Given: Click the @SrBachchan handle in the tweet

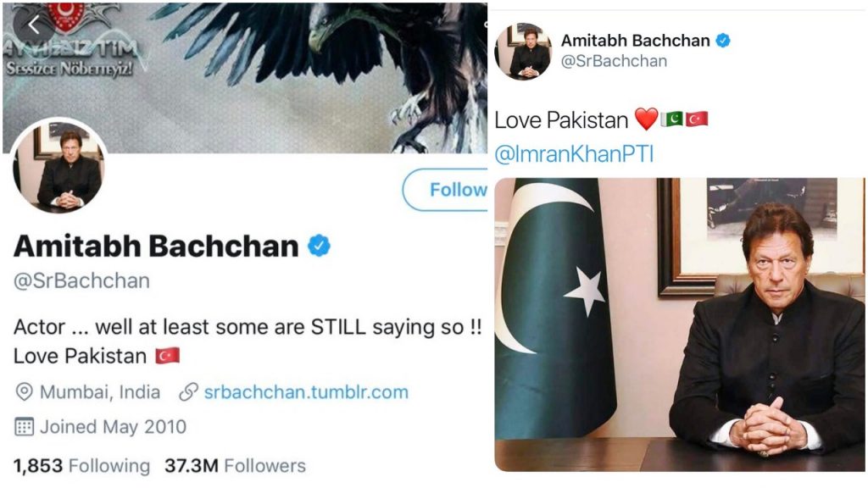Looking at the screenshot, I should [614, 61].
